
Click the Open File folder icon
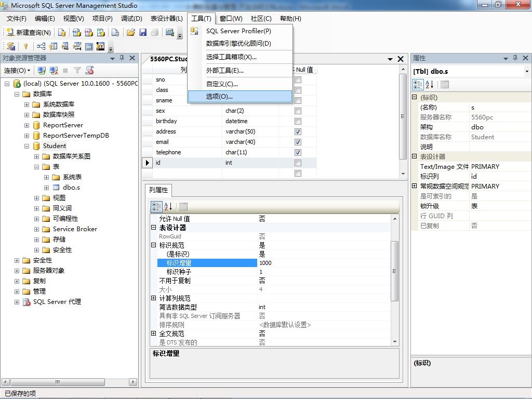(130, 32)
